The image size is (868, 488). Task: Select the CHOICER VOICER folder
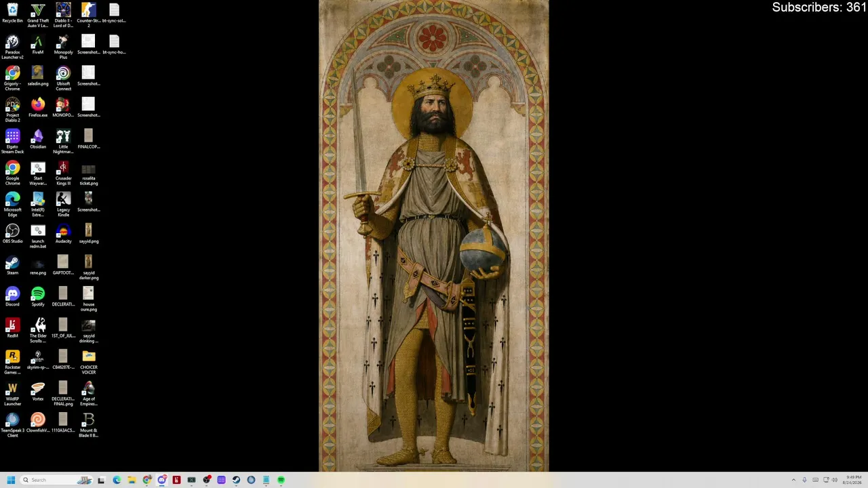point(88,362)
